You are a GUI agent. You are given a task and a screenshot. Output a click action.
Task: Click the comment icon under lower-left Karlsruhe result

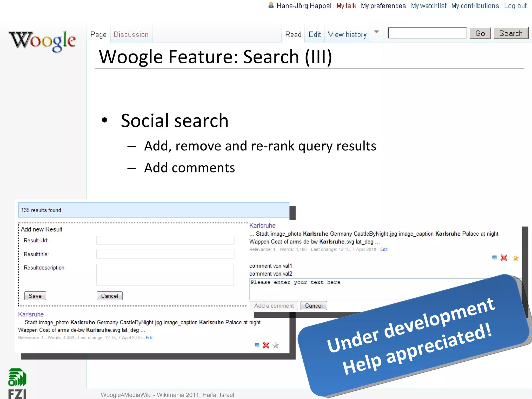(x=257, y=345)
